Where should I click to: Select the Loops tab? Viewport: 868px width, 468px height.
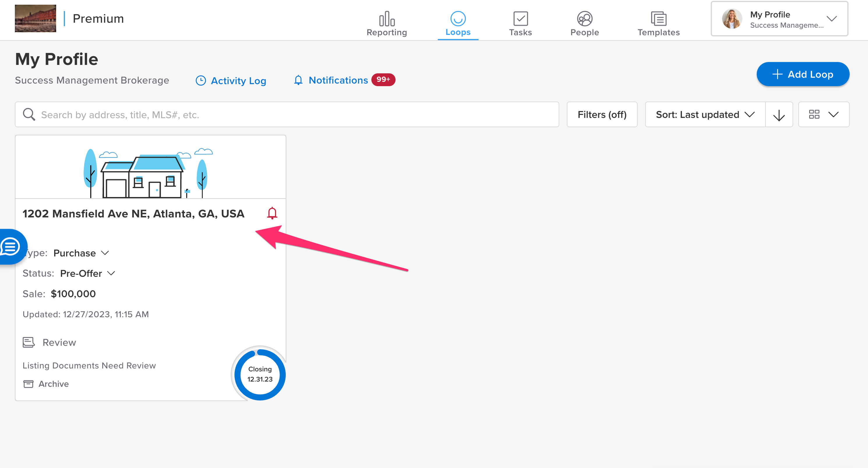coord(458,23)
